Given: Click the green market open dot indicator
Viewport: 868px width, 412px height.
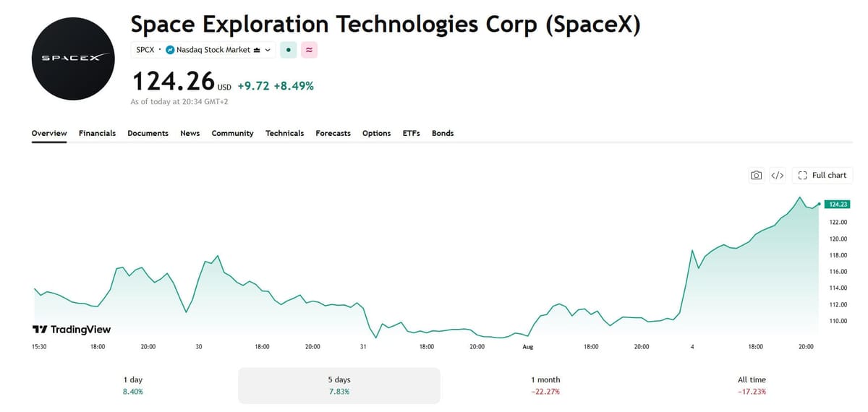Looking at the screenshot, I should (x=288, y=50).
